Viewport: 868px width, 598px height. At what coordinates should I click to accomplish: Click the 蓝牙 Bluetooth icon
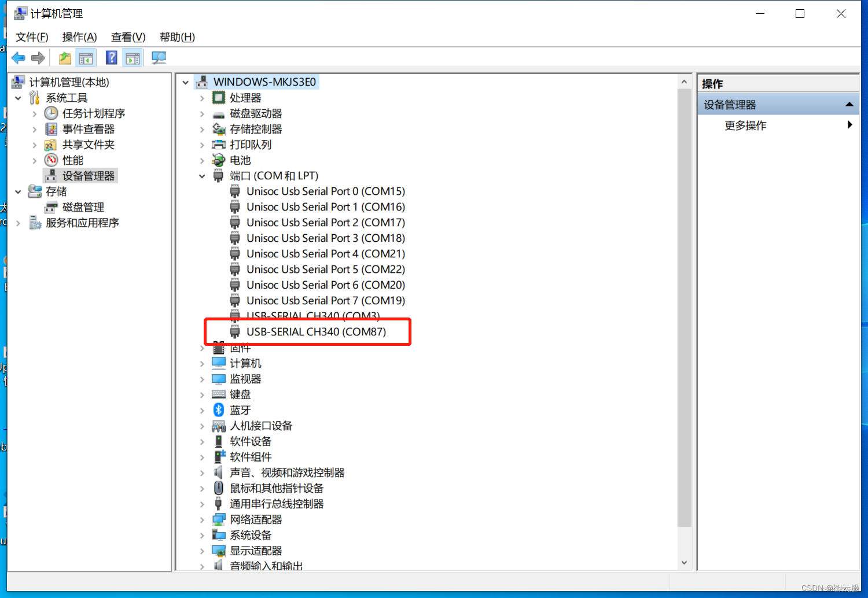(x=219, y=410)
